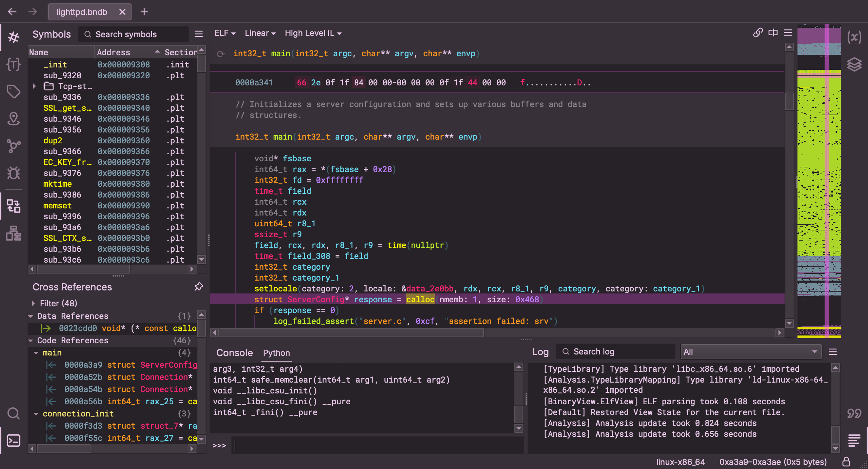This screenshot has height=469, width=868.
Task: Toggle the console panel sidebar icon
Action: pyautogui.click(x=14, y=441)
